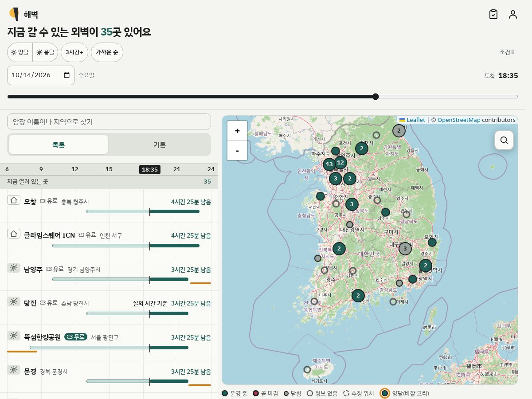Click the 닫힘 legend item
The height and width of the screenshot is (399, 532).
click(x=293, y=393)
